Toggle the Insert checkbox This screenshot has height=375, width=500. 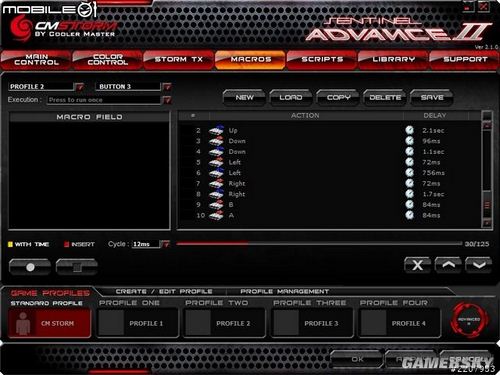point(66,244)
